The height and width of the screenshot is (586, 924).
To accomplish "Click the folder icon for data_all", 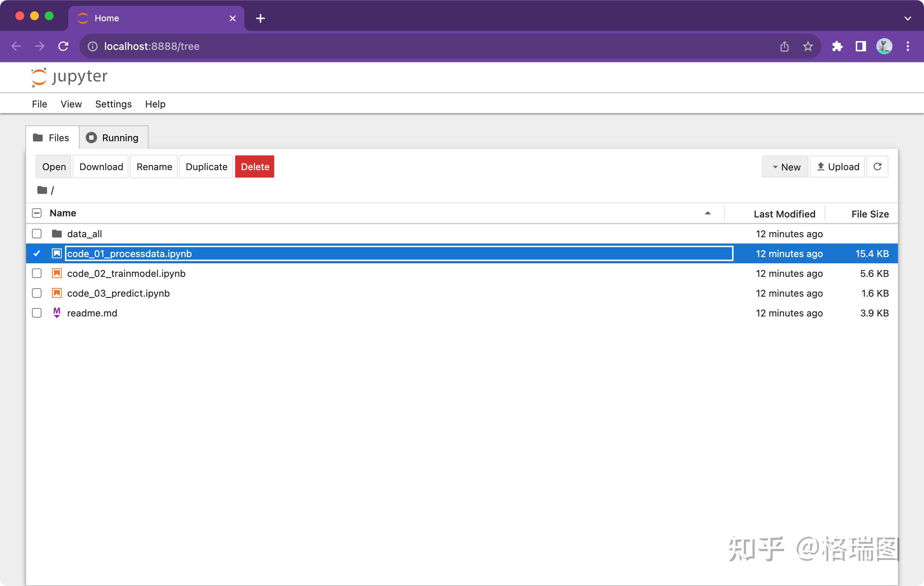I will tap(57, 234).
